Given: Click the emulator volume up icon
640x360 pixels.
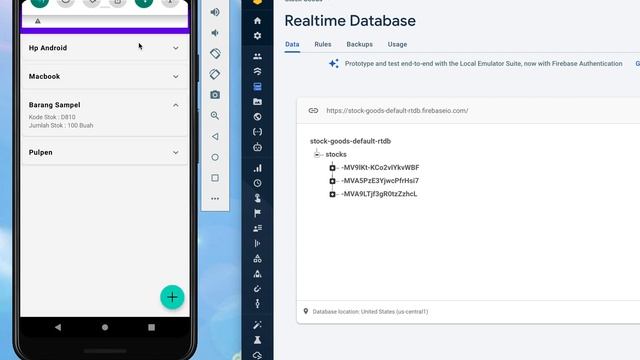Looking at the screenshot, I should [215, 12].
